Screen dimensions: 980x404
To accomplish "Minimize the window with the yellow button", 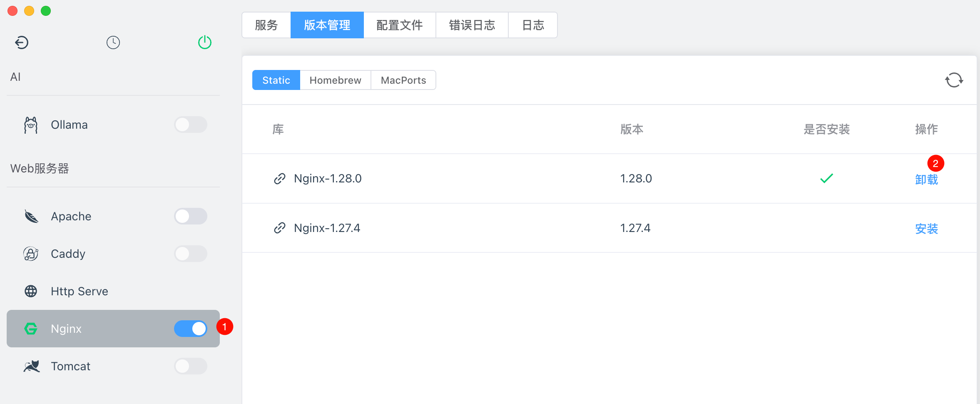I will [x=29, y=11].
